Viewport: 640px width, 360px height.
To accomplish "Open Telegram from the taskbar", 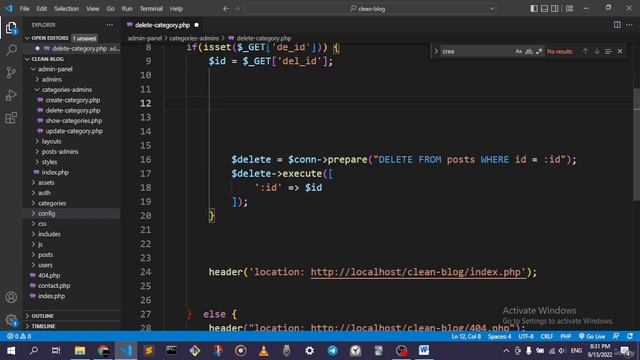I will pos(332,351).
